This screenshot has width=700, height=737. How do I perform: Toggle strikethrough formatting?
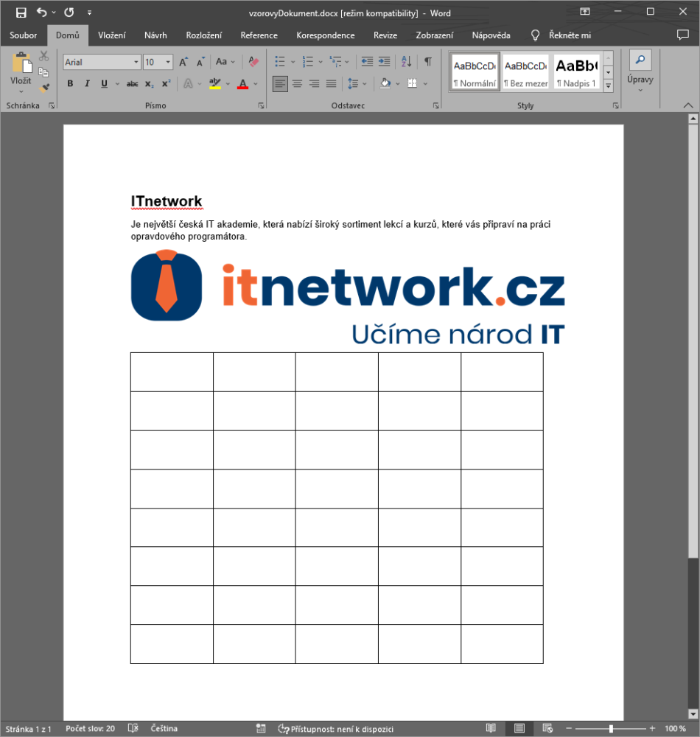tap(133, 84)
